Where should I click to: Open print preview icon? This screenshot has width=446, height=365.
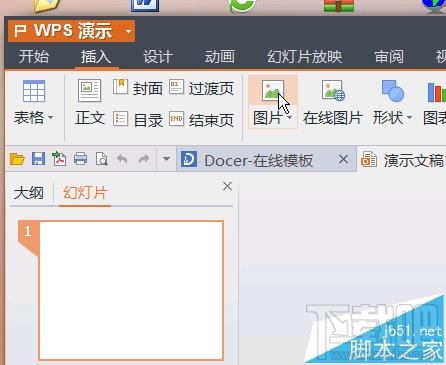pos(101,159)
